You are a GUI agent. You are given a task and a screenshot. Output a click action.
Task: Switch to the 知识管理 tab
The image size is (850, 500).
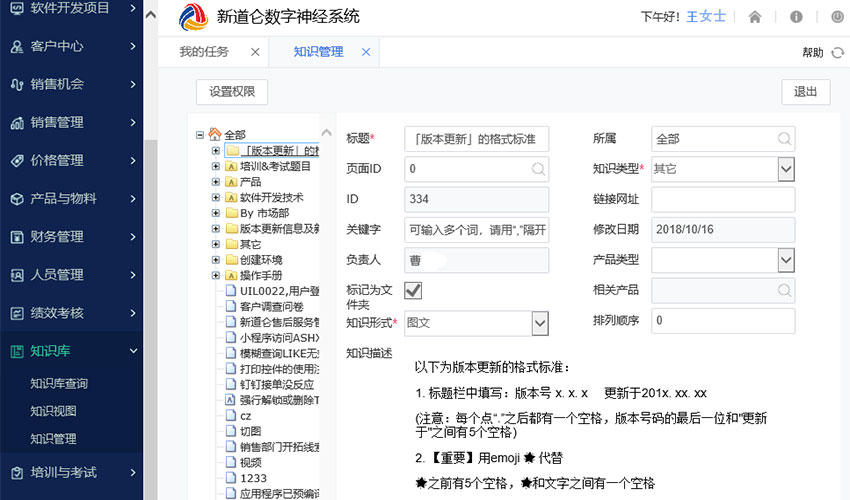pyautogui.click(x=318, y=52)
